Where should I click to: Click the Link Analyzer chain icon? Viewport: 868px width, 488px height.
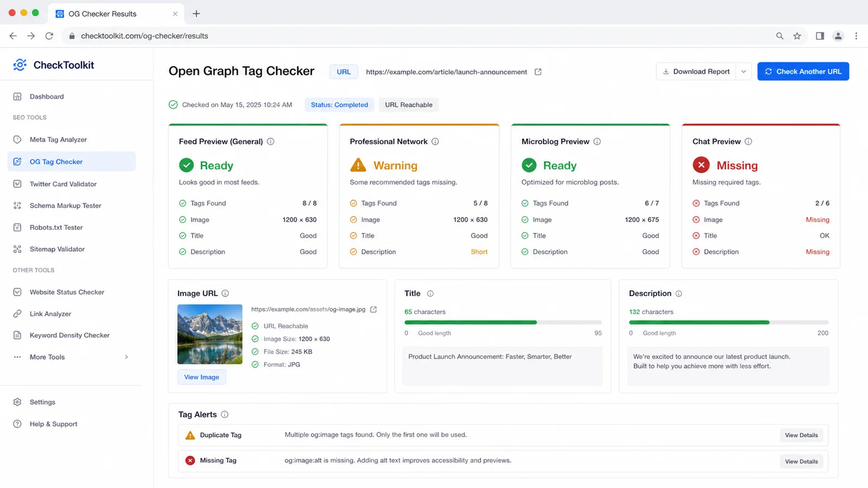(x=17, y=313)
